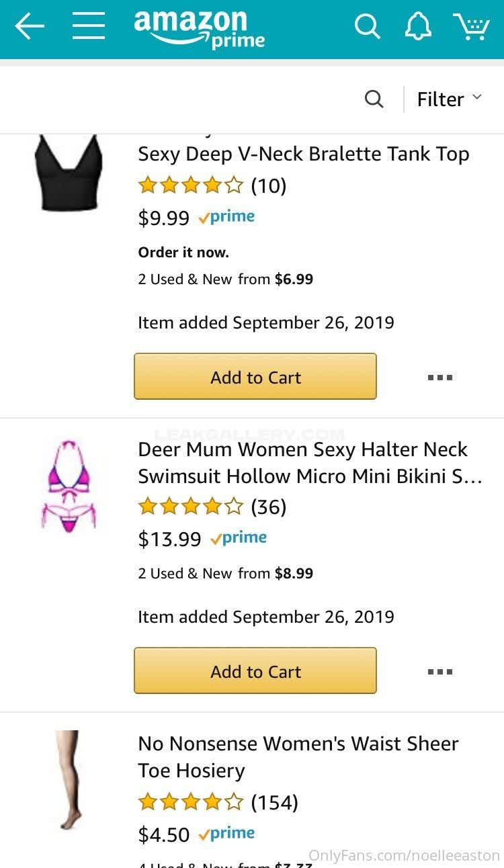The image size is (504, 868).
Task: Open more options for Bralette Tank Top
Action: (x=440, y=378)
